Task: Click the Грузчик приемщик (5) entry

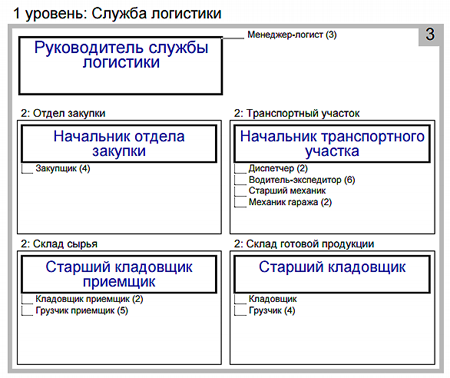Action: click(82, 311)
